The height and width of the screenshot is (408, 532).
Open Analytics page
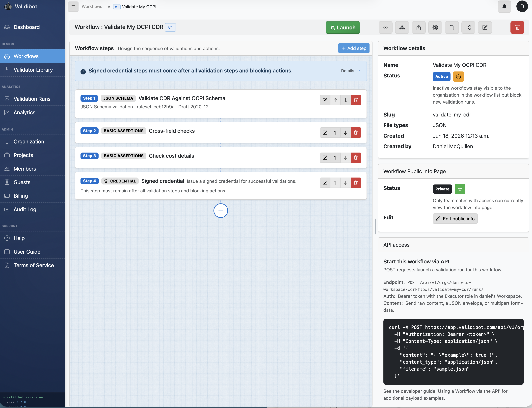pyautogui.click(x=33, y=113)
